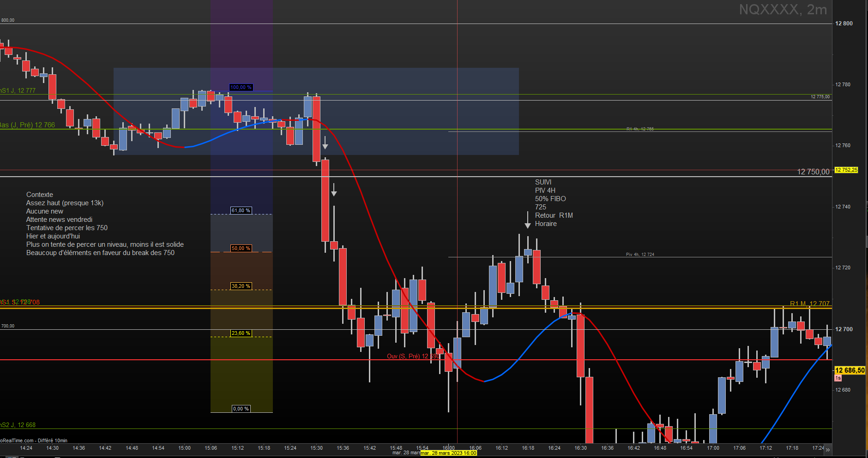
Task: Click the yellow 12 752,25 price tag
Action: click(x=846, y=170)
